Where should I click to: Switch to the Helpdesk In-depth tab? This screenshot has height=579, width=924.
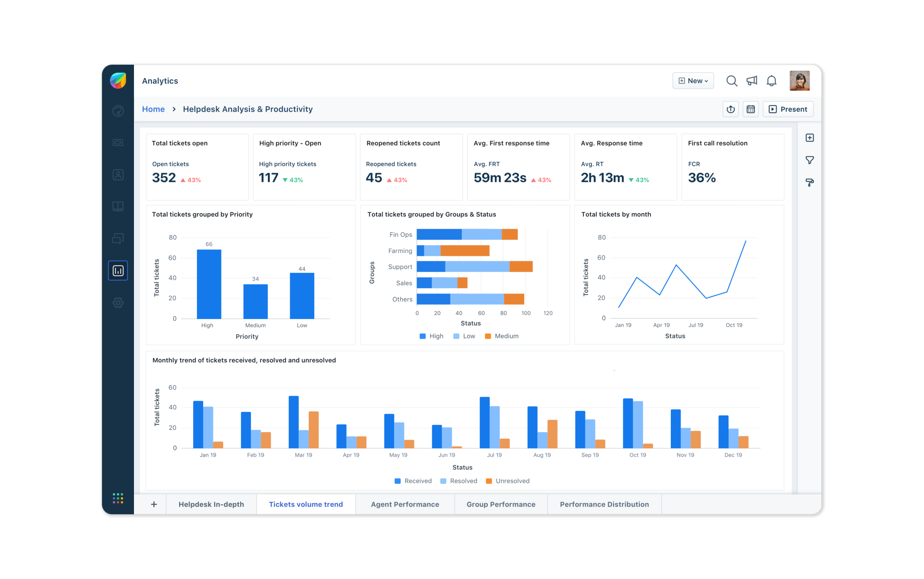(211, 504)
